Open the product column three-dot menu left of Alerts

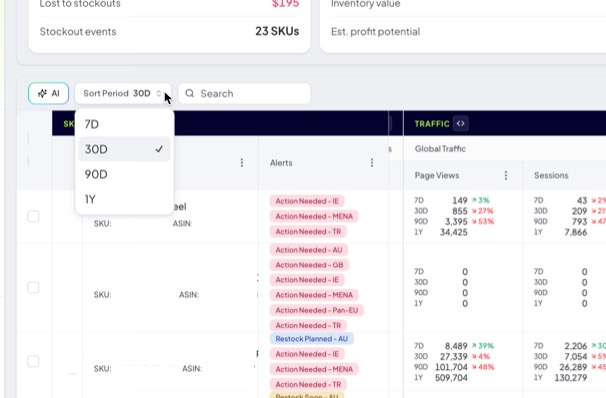[242, 163]
